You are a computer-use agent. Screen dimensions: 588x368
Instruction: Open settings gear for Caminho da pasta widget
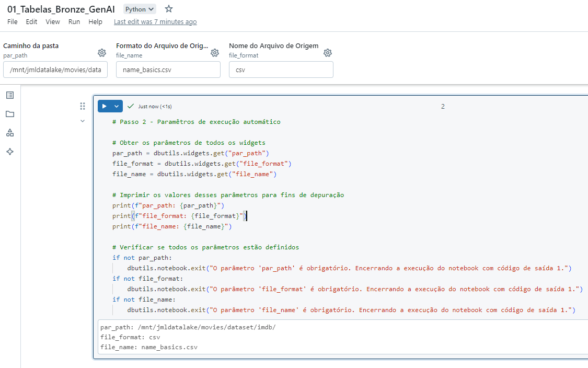(x=101, y=52)
